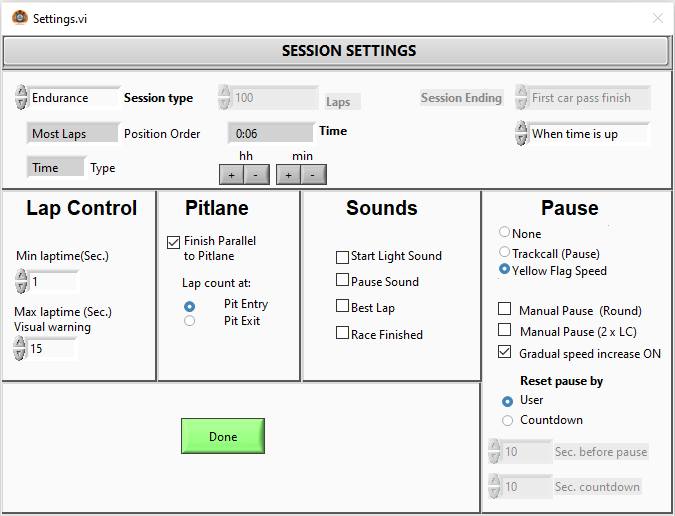The height and width of the screenshot is (516, 675).
Task: Click the Max laptime value field
Action: point(52,349)
